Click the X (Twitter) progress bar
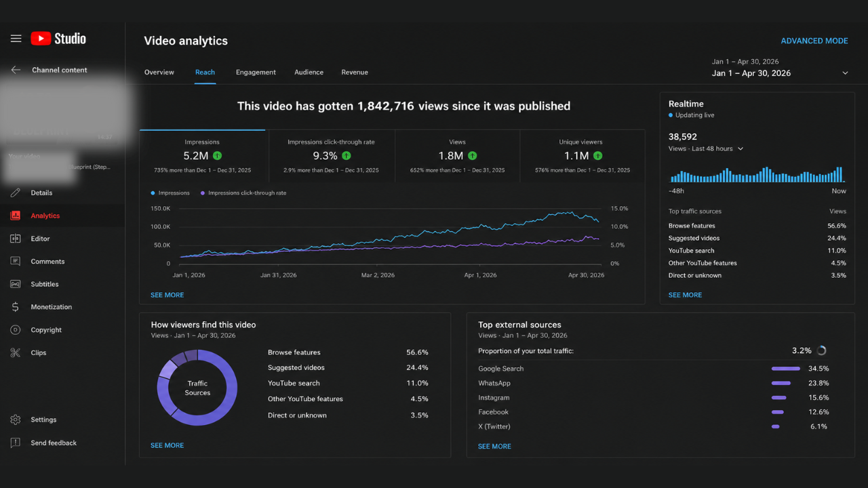868x488 pixels. (775, 426)
